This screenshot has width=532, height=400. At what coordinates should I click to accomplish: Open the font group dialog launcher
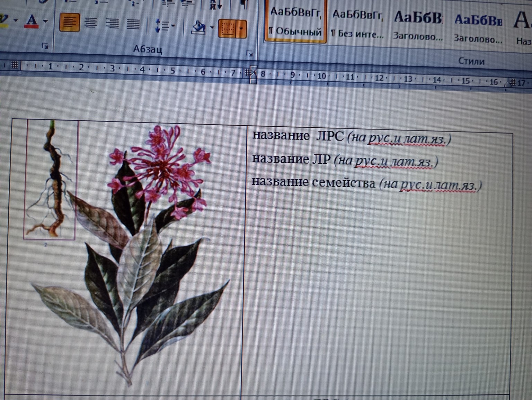[45, 46]
